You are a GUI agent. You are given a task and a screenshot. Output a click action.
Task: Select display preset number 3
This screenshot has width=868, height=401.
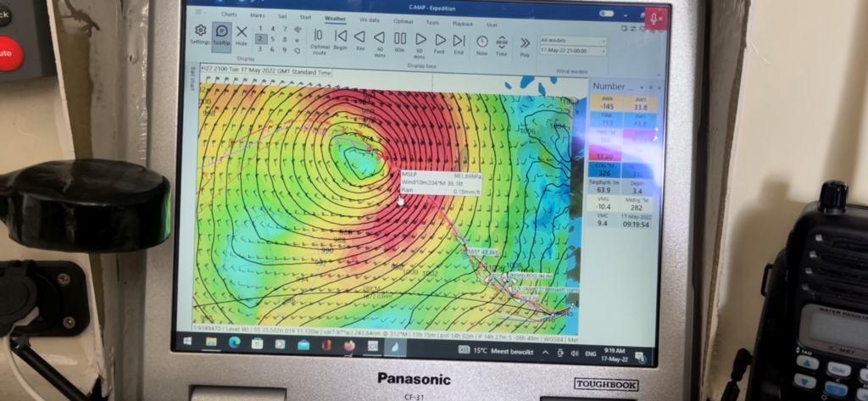260,49
